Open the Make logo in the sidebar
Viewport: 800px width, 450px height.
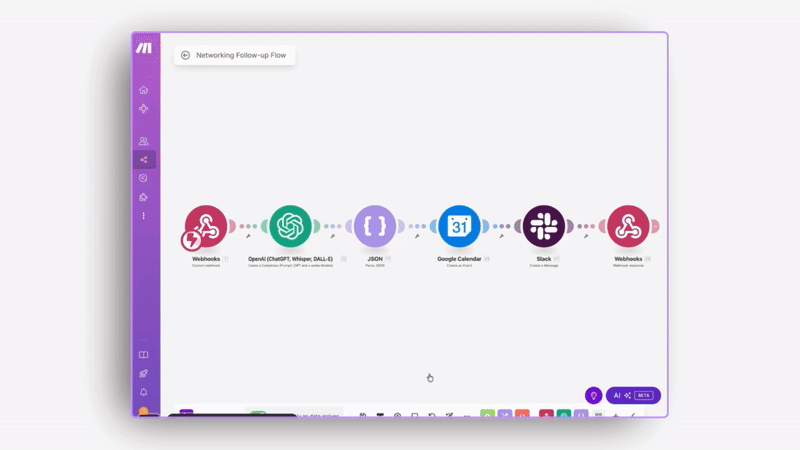pyautogui.click(x=143, y=48)
